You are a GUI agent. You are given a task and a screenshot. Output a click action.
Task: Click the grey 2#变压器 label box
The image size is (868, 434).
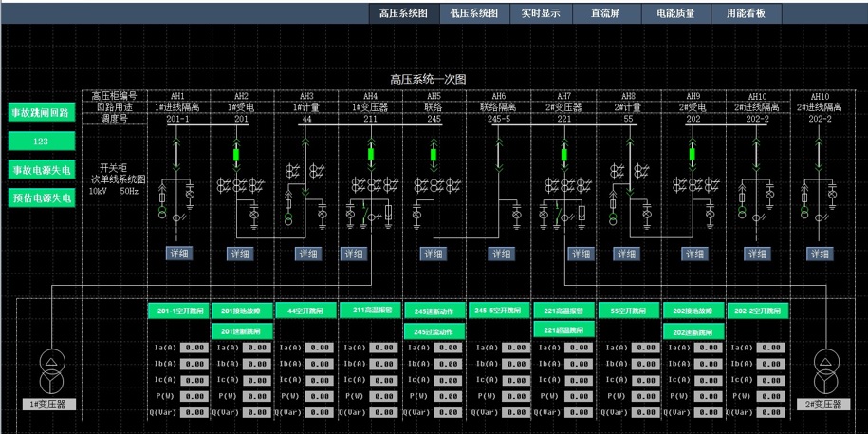pos(823,404)
